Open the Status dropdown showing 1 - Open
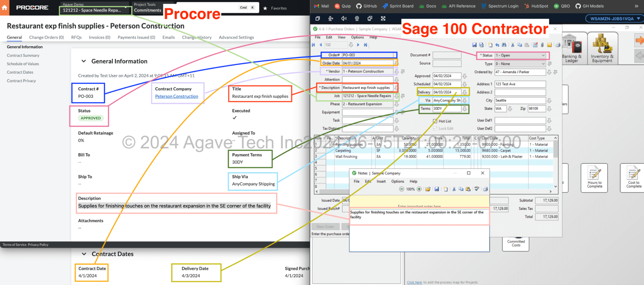Viewport: 644px width, 285px height. 543,55
